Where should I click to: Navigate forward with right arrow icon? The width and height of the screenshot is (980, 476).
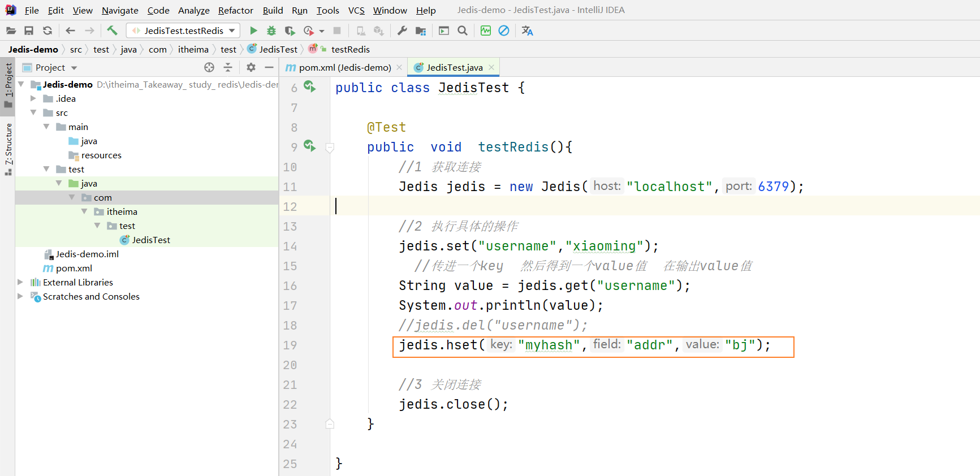[x=89, y=31]
